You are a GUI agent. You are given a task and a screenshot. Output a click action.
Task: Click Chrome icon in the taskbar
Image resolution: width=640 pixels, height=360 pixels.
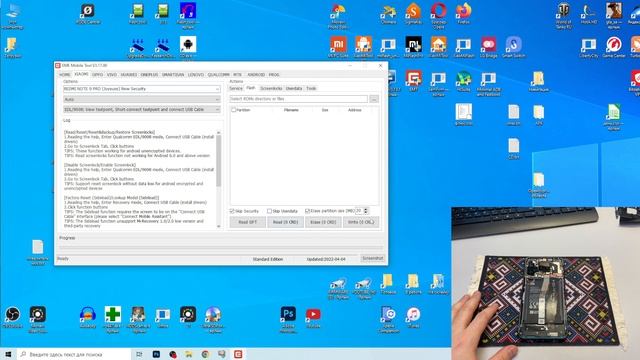[x=205, y=354]
